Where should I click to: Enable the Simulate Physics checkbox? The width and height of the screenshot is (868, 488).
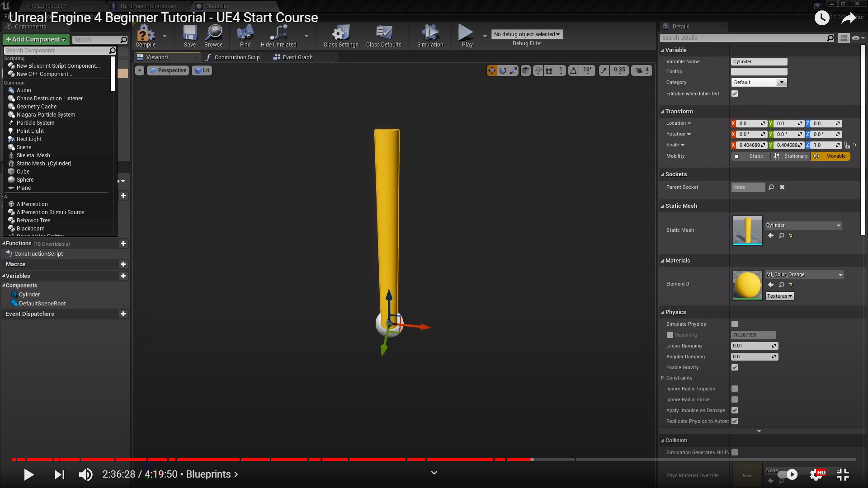pyautogui.click(x=735, y=324)
